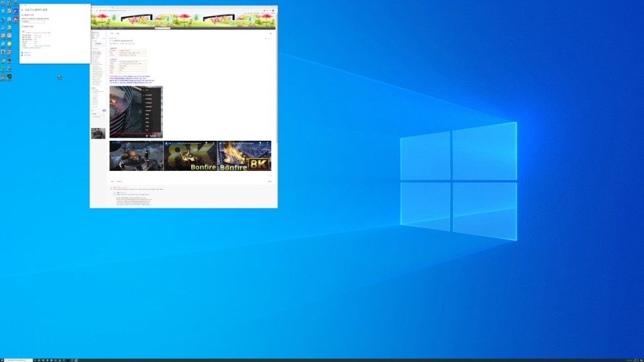Image resolution: width=644 pixels, height=362 pixels.
Task: Open the display selection dropdown in settings
Action: point(34,21)
